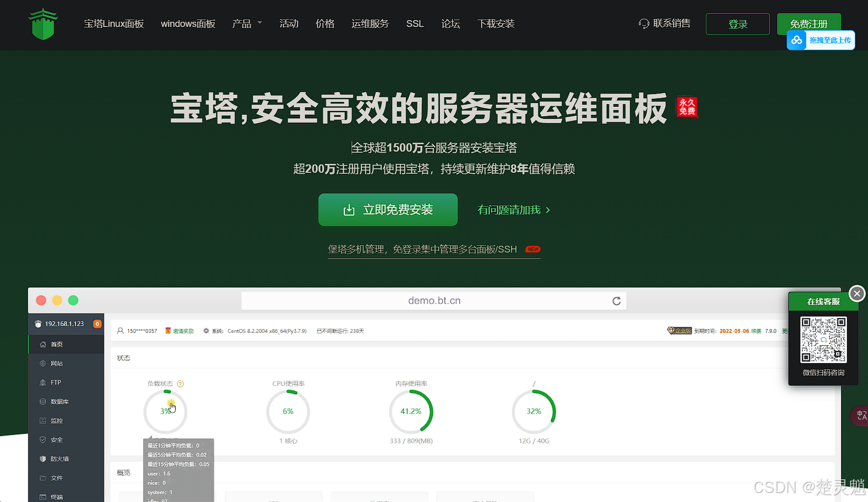Click the translate floating icon
Viewport: 868px width, 502px height.
click(861, 415)
